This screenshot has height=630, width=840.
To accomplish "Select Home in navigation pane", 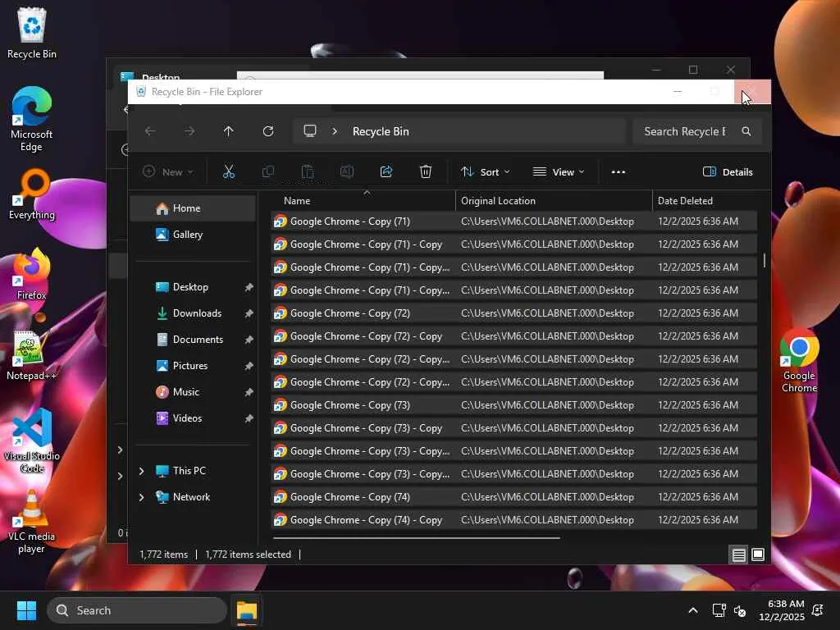I will point(193,208).
